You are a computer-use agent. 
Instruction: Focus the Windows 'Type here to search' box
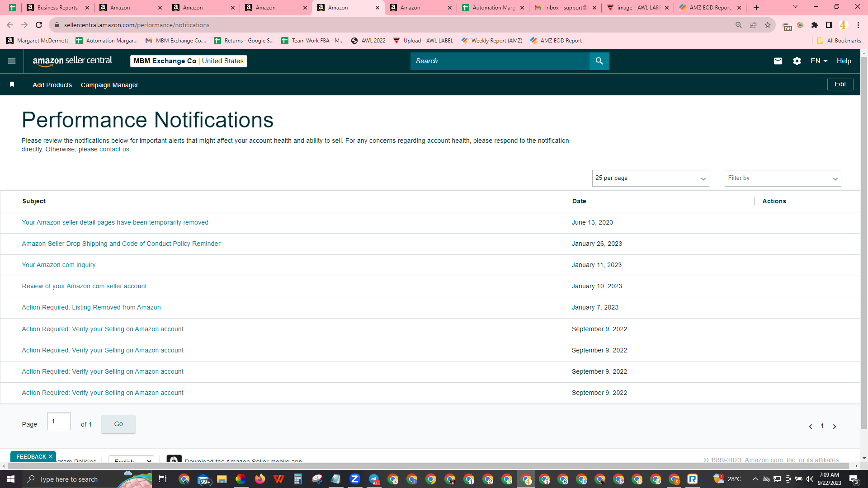pos(86,479)
